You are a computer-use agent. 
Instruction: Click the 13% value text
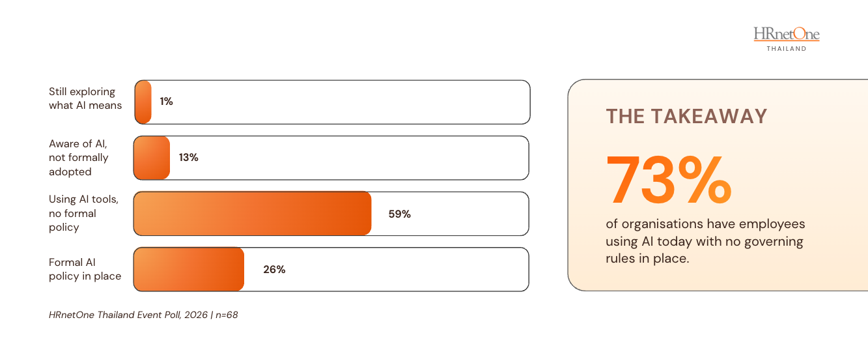(x=188, y=158)
